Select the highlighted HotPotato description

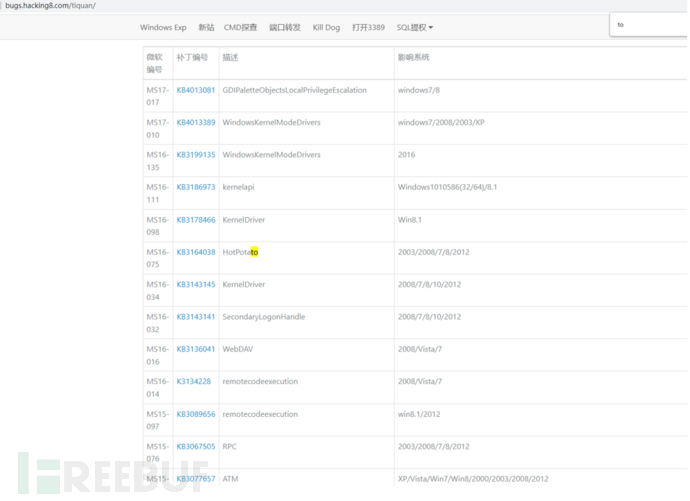pos(240,252)
